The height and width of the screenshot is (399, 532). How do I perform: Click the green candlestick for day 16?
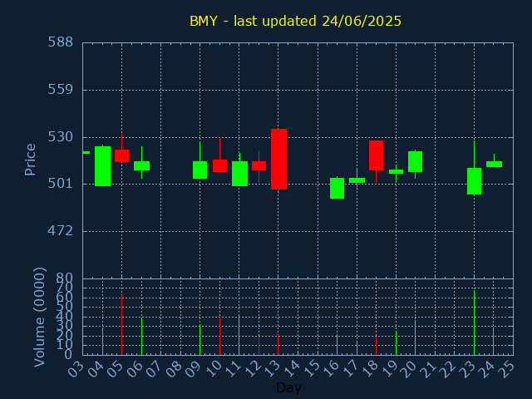(x=337, y=189)
